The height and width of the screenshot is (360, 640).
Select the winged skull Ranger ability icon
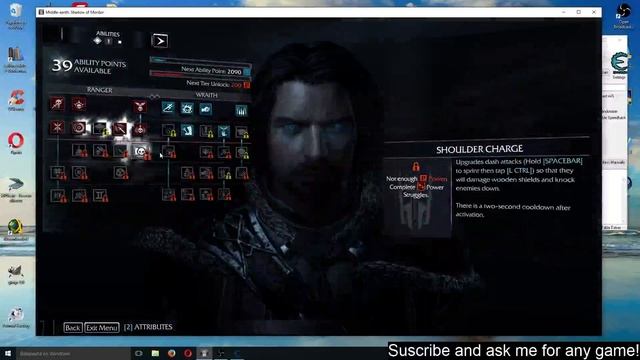pyautogui.click(x=140, y=107)
